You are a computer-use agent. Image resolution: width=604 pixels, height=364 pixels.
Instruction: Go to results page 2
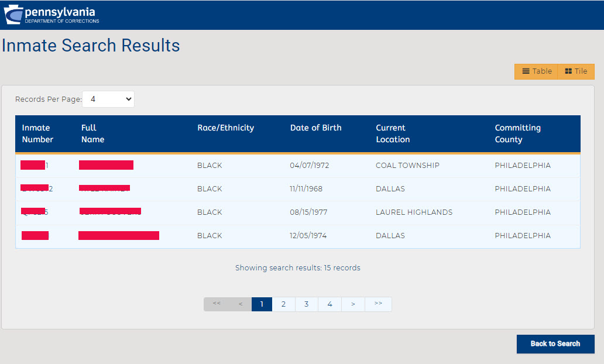click(x=283, y=304)
